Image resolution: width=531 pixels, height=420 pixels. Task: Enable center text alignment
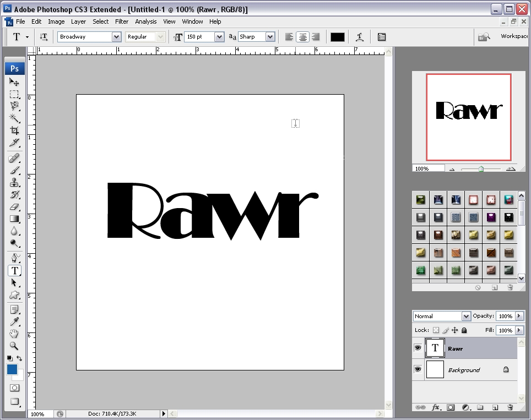coord(302,37)
